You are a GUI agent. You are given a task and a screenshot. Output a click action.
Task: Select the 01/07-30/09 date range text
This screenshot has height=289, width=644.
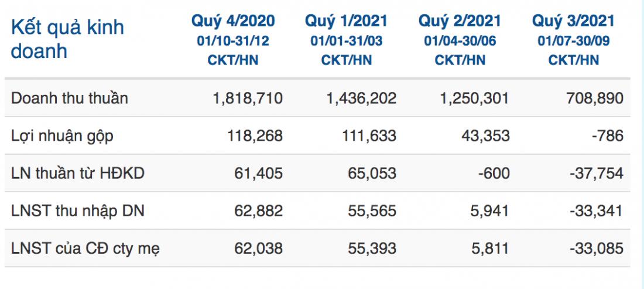[x=573, y=41]
